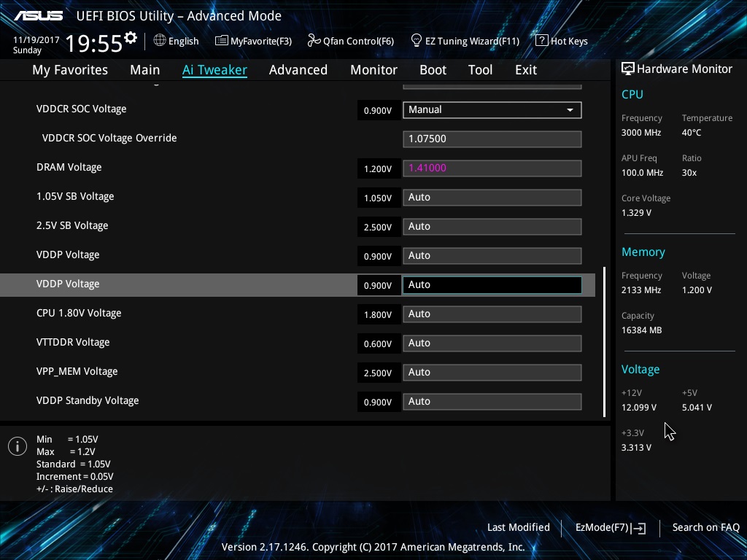Click the VDDP Standby Voltage label
747x560 pixels.
(x=88, y=400)
